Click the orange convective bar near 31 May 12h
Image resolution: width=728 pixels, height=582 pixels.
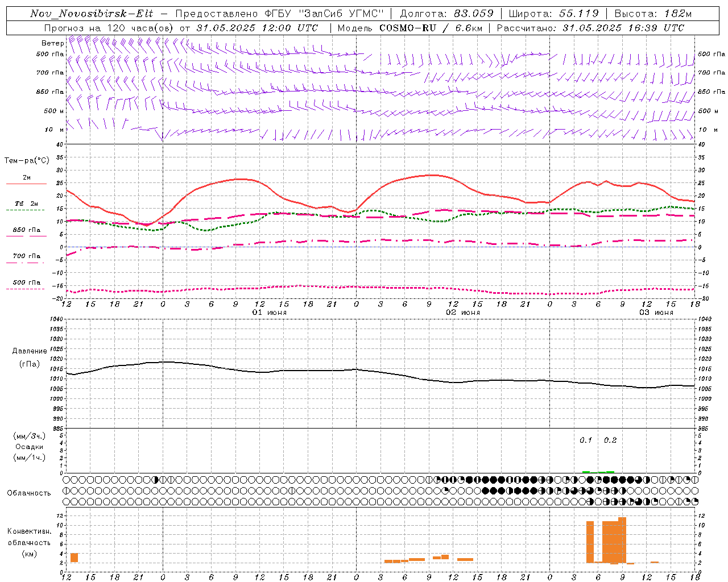point(74,558)
